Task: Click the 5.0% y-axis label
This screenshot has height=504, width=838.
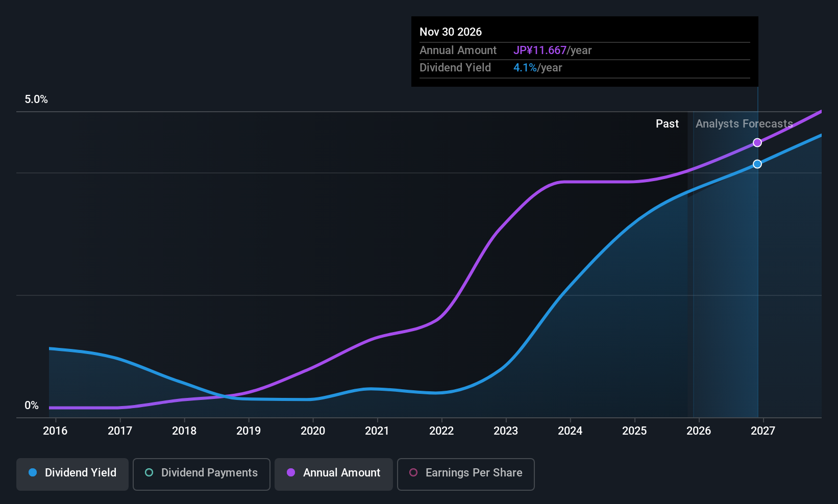Action: point(36,99)
